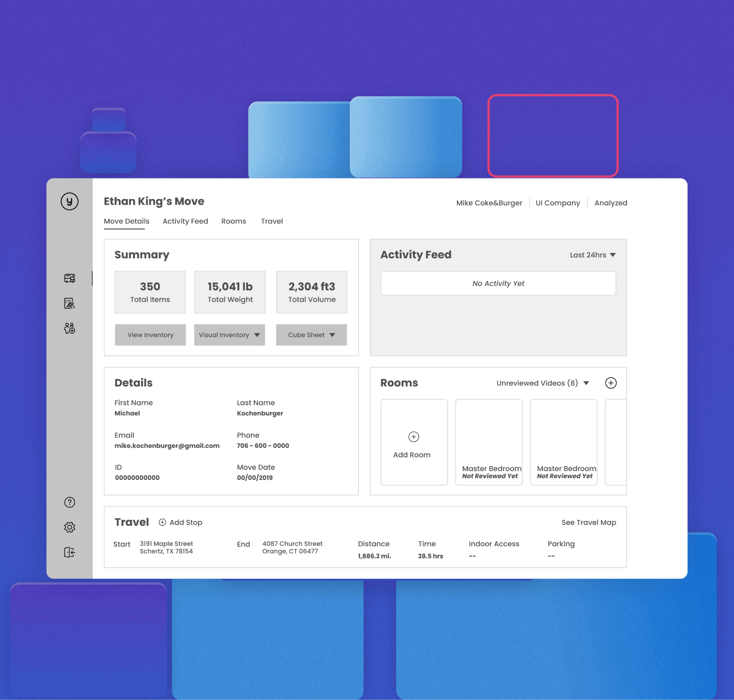Click the Add Stop plus icon

(x=162, y=522)
